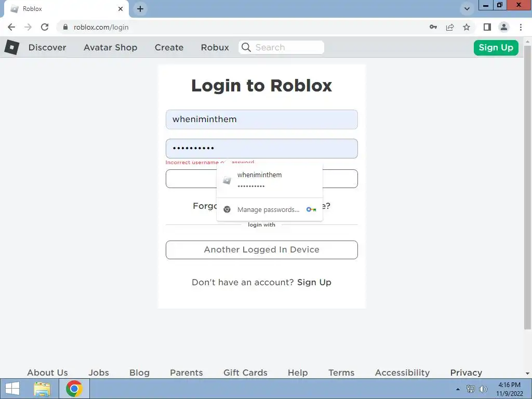
Task: Open the Privacy footer link
Action: (x=466, y=373)
